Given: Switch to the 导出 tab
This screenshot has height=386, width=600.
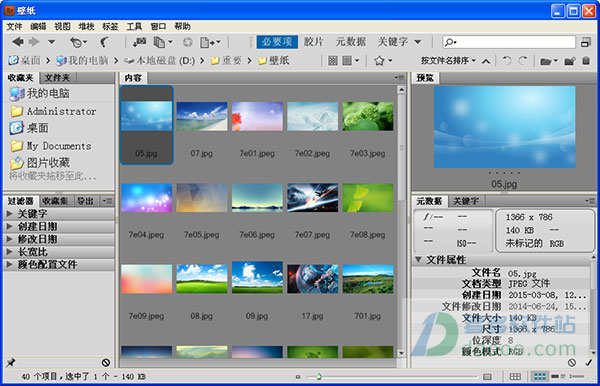Looking at the screenshot, I should coord(85,201).
